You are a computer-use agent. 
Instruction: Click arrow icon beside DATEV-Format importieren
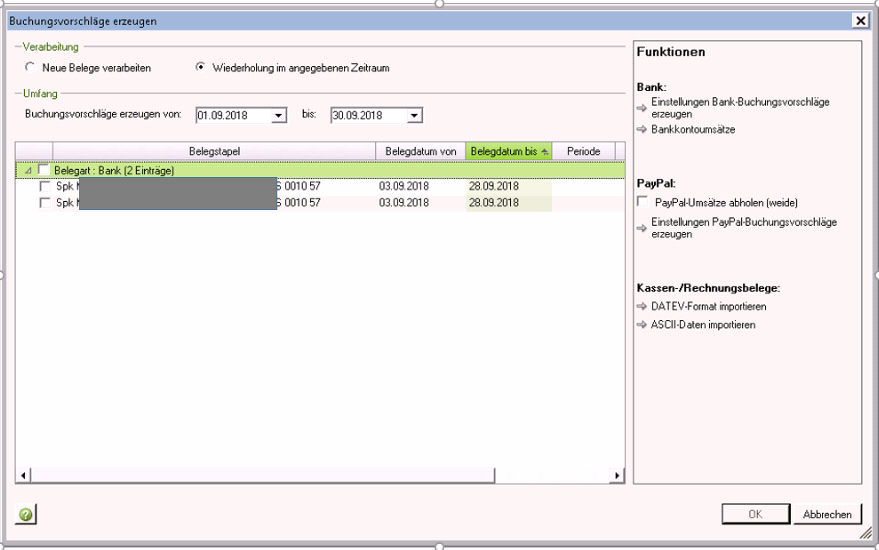[x=642, y=307]
